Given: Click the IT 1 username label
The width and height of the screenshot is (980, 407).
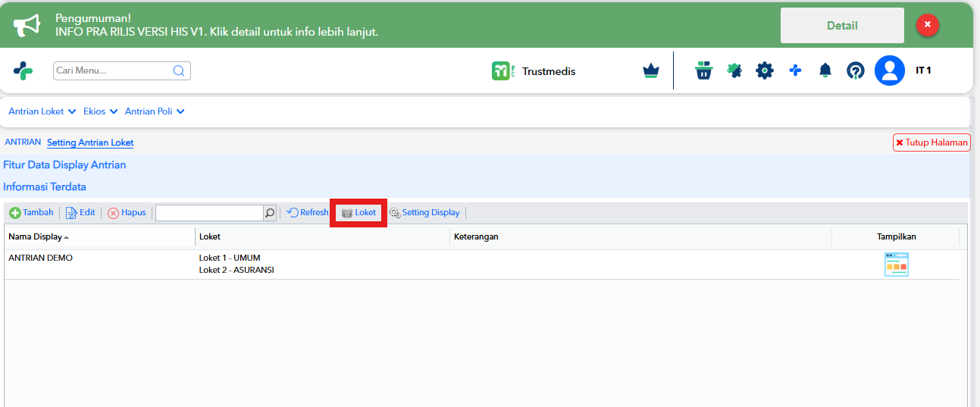Looking at the screenshot, I should (923, 70).
